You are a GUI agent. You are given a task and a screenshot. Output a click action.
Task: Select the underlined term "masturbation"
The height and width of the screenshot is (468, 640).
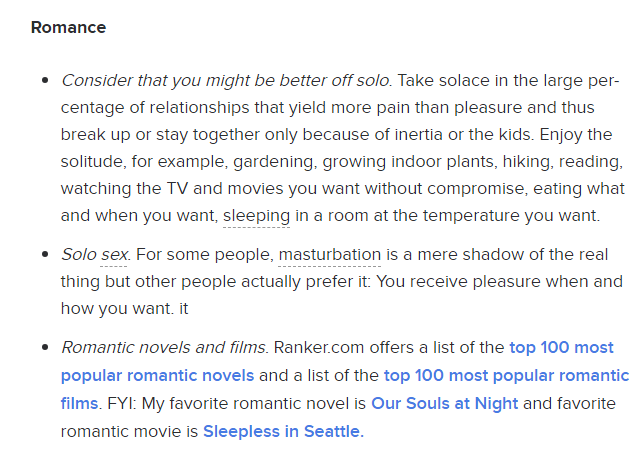click(329, 255)
